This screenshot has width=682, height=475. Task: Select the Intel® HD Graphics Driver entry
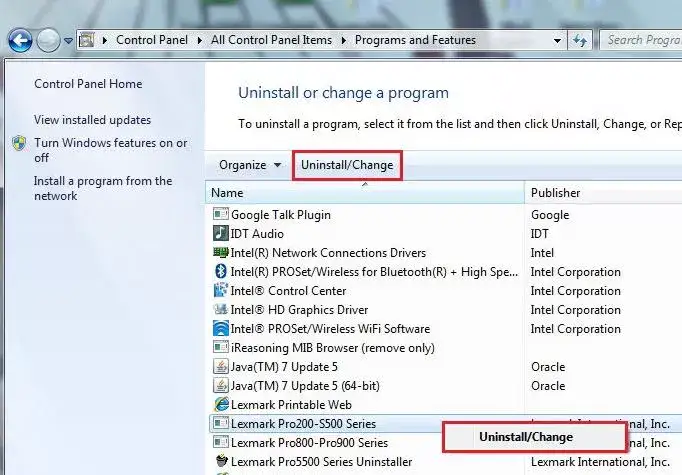[x=299, y=310]
